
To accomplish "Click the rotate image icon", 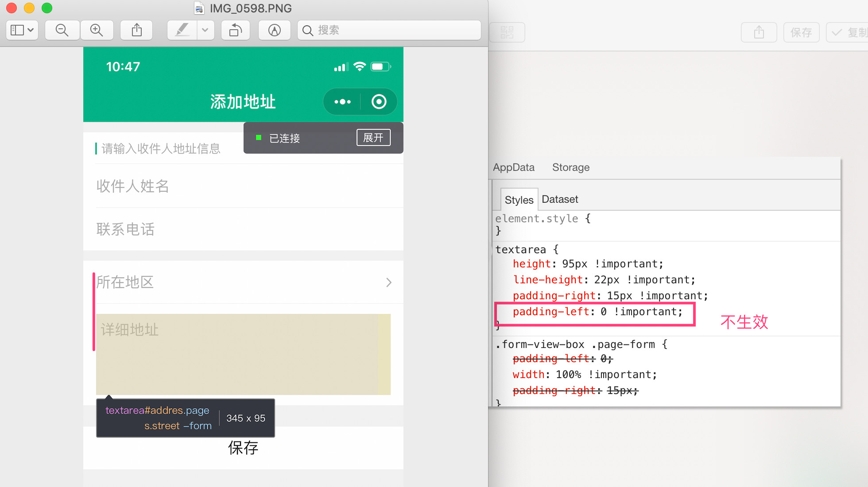I will coord(236,30).
